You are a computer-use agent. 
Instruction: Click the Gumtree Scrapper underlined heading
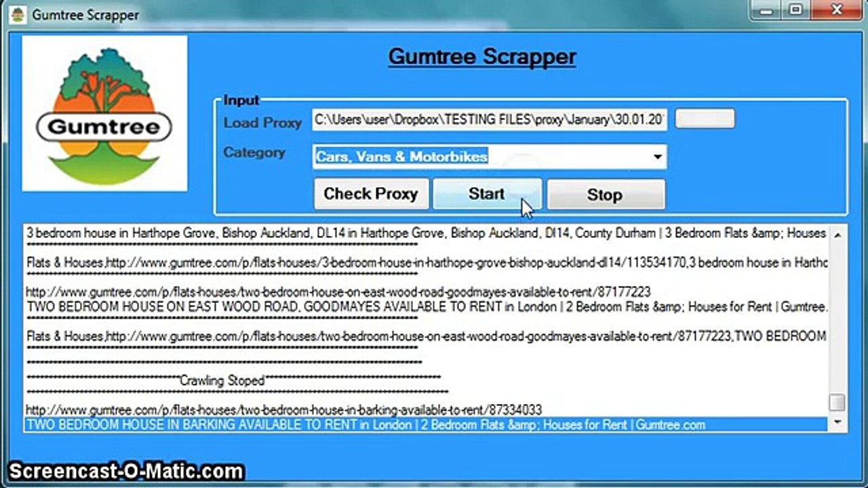point(482,57)
